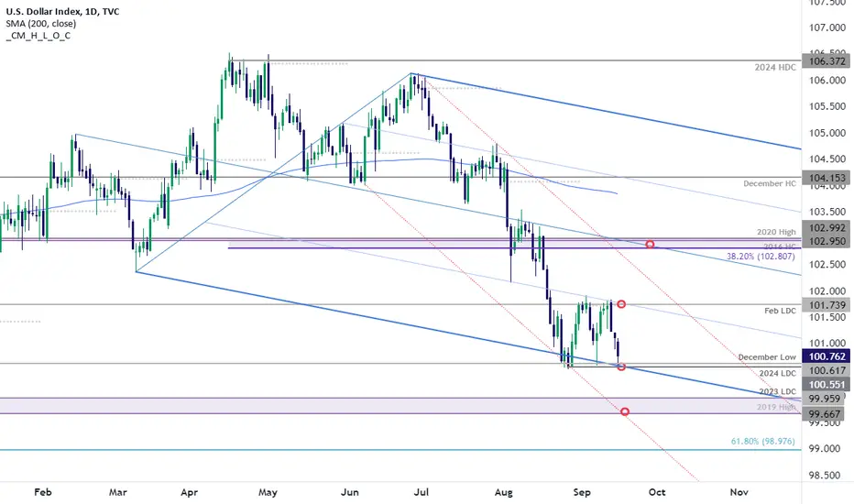
Task: Click the 102.000 price axis value
Action: (827, 291)
